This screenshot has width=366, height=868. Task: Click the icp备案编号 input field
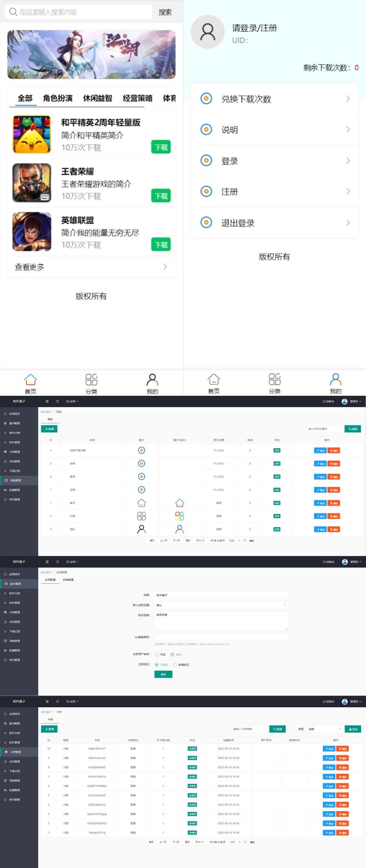(221, 637)
